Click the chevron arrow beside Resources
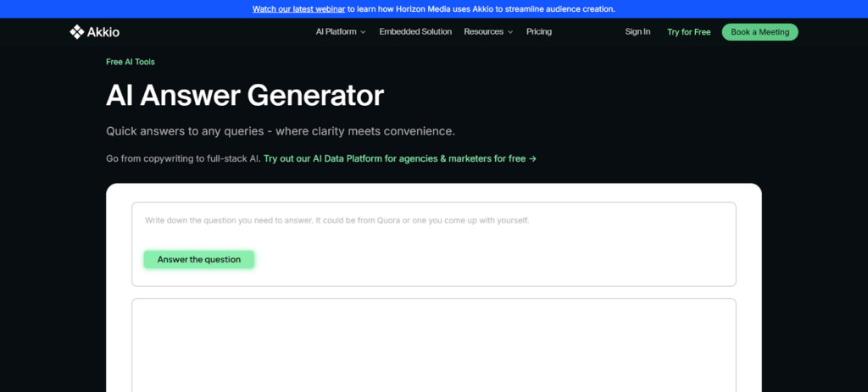 (x=510, y=32)
